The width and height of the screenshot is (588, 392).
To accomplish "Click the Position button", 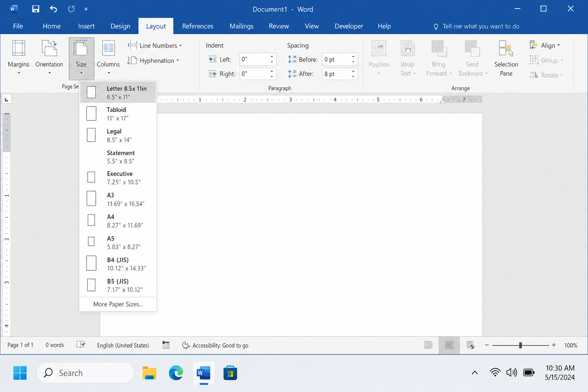I will [x=379, y=58].
